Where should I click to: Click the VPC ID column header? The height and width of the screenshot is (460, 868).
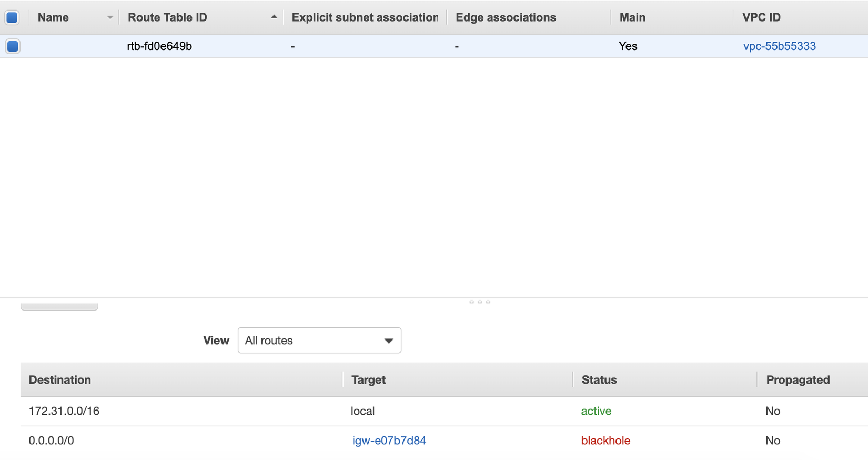[761, 17]
